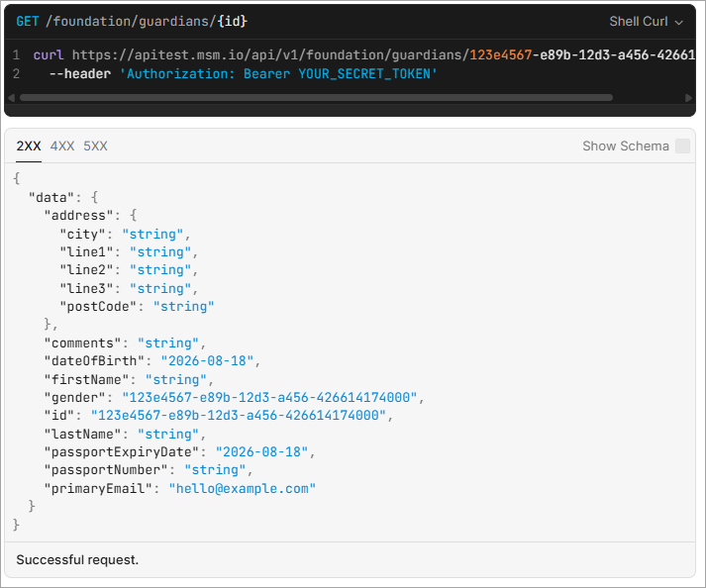Click the gender UUID value

click(269, 397)
